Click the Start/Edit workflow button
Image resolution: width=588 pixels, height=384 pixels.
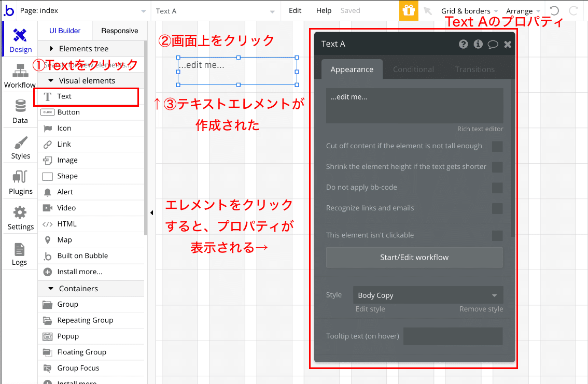point(414,258)
